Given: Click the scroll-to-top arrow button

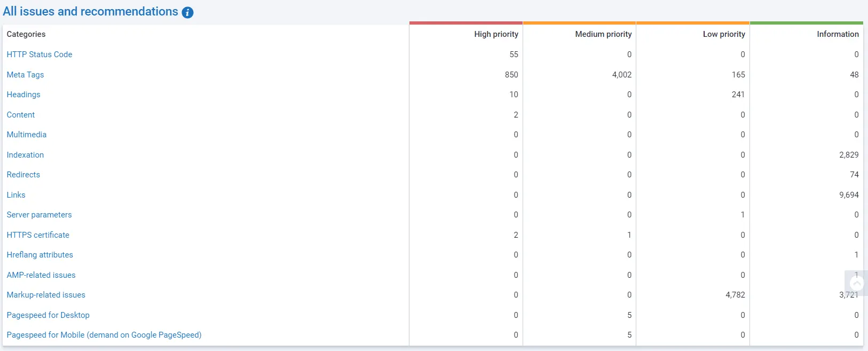Looking at the screenshot, I should click(856, 283).
